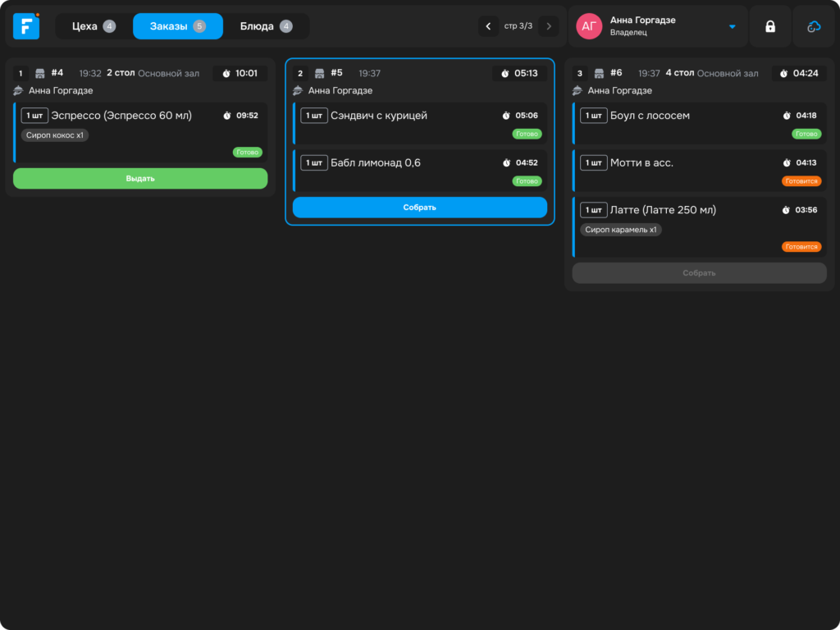Lock the screen with padlock icon

[770, 26]
